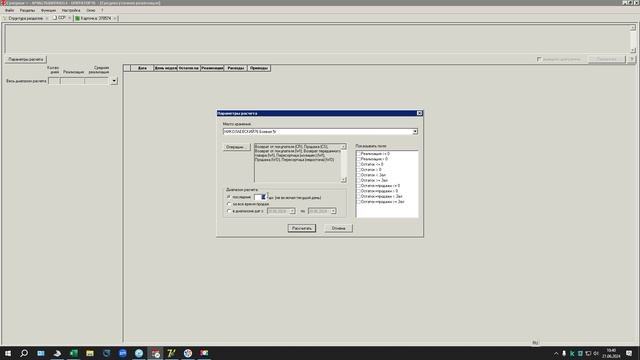Open the Функции menu

48,10
